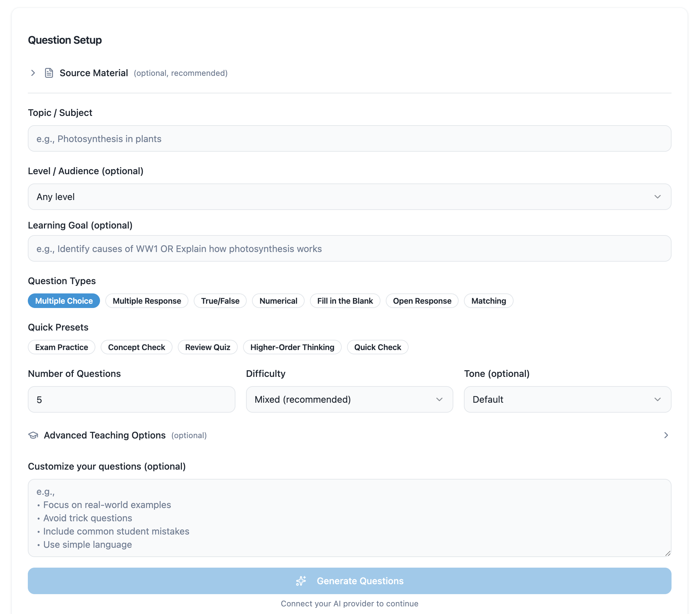Expand the Source Material chevron
The width and height of the screenshot is (700, 614).
33,73
